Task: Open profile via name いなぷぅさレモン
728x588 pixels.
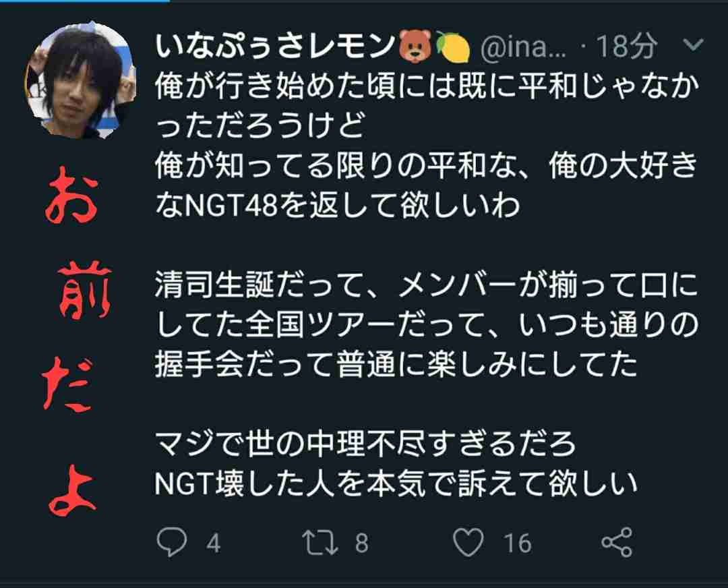Action: (275, 47)
